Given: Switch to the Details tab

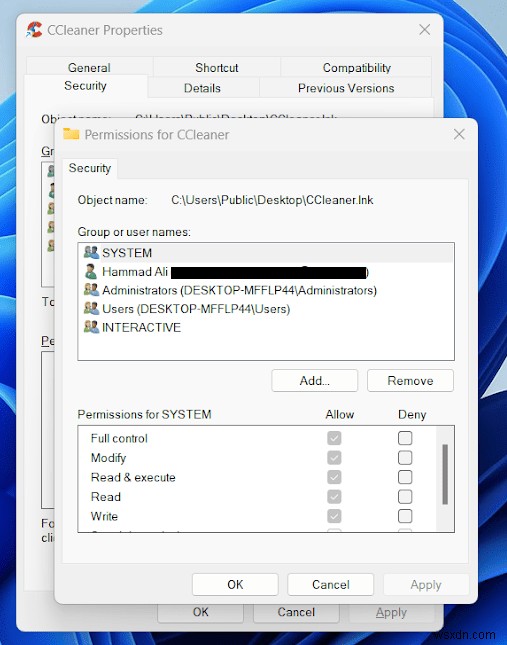Looking at the screenshot, I should pos(202,88).
